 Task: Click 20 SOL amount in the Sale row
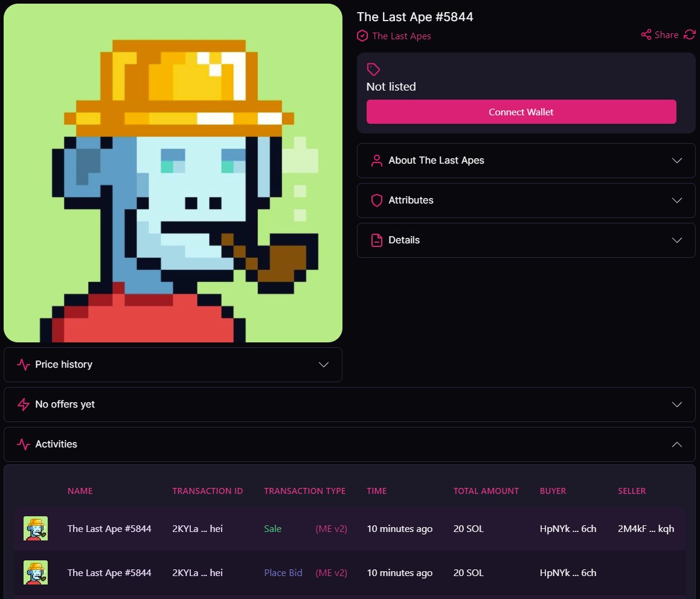468,528
